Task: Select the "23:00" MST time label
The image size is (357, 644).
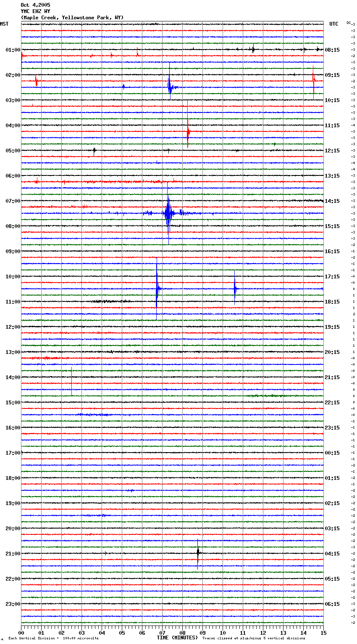Action: 13,604
